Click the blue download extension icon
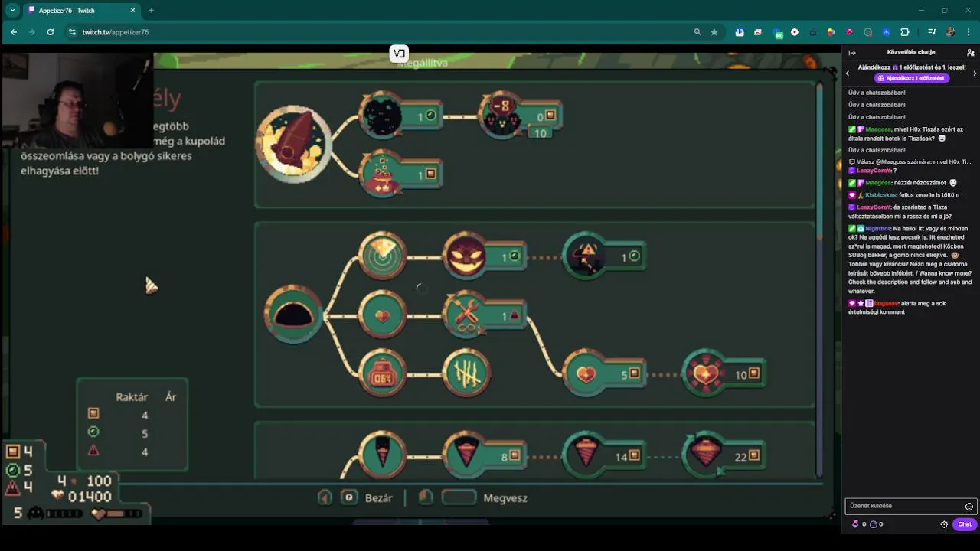 pos(886,32)
